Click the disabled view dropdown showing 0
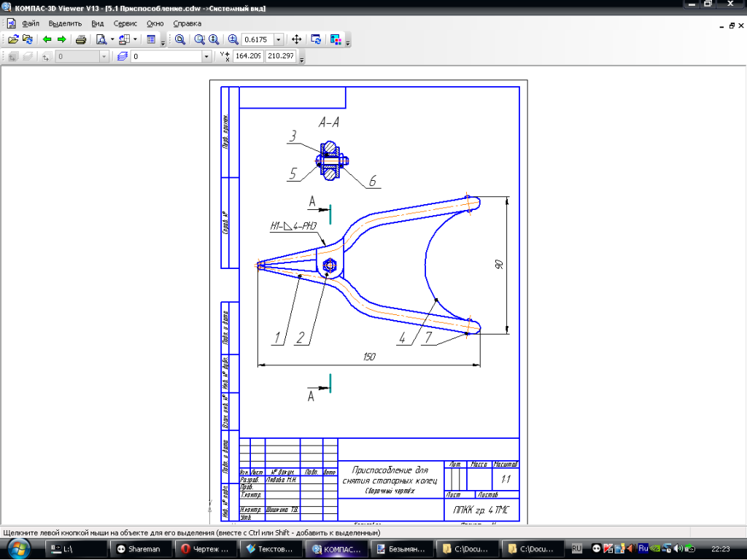 click(82, 57)
